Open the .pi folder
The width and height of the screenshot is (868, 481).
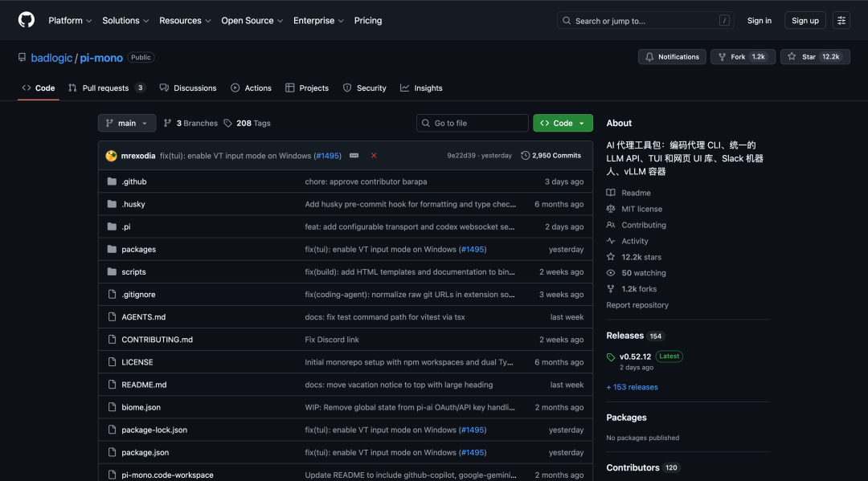(x=126, y=226)
